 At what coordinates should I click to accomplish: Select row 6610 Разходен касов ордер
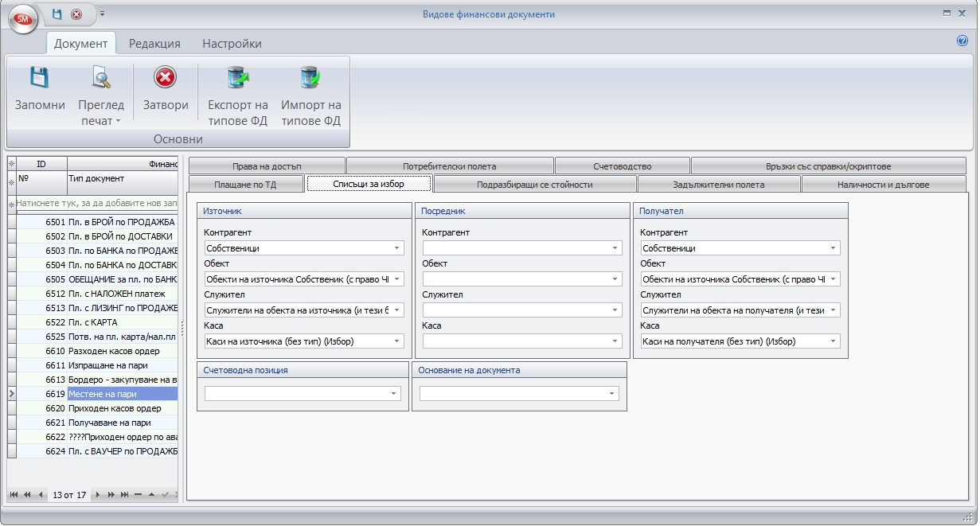(96, 351)
